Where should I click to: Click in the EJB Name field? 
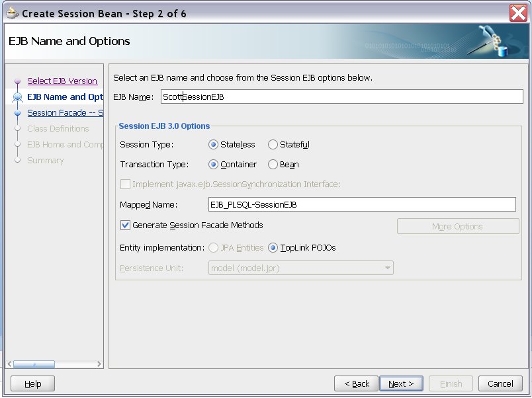pyautogui.click(x=342, y=97)
